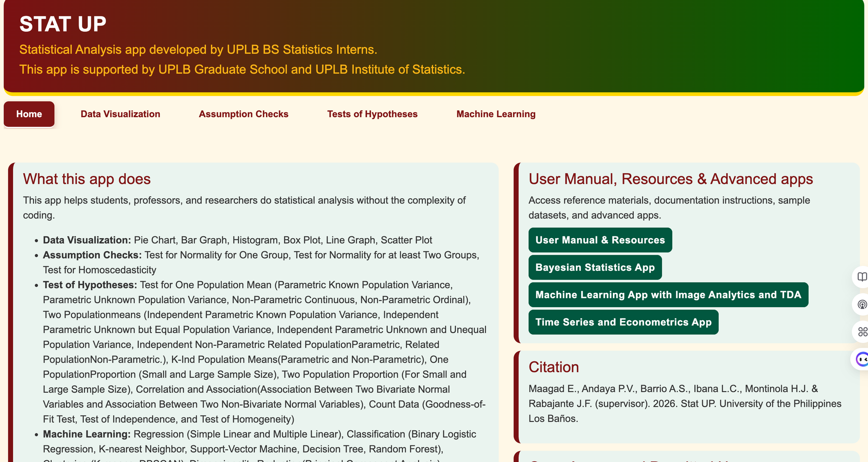Click the Citation heading
Screen dimensions: 868x462
click(554, 367)
